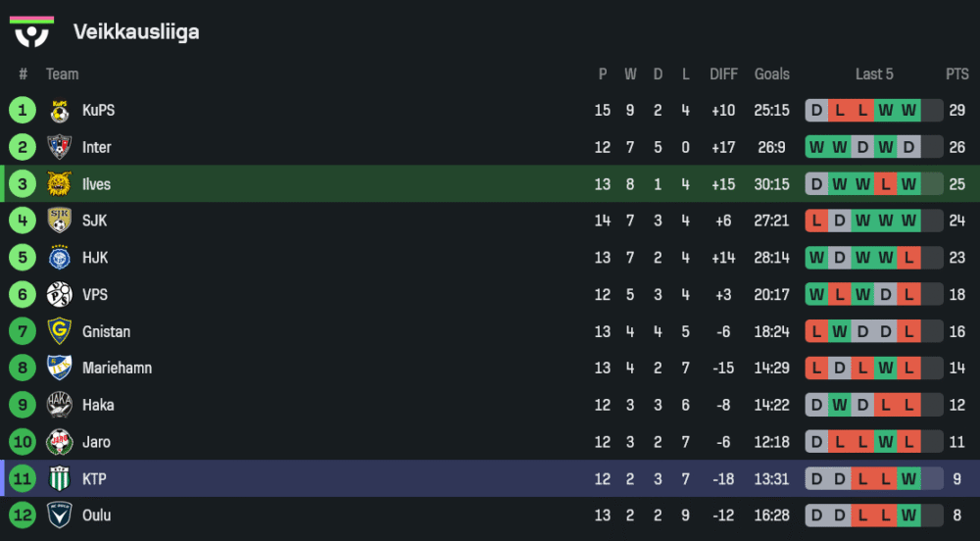Screen dimensions: 980x541
Task: Click the Inter club crest
Action: coord(60,147)
